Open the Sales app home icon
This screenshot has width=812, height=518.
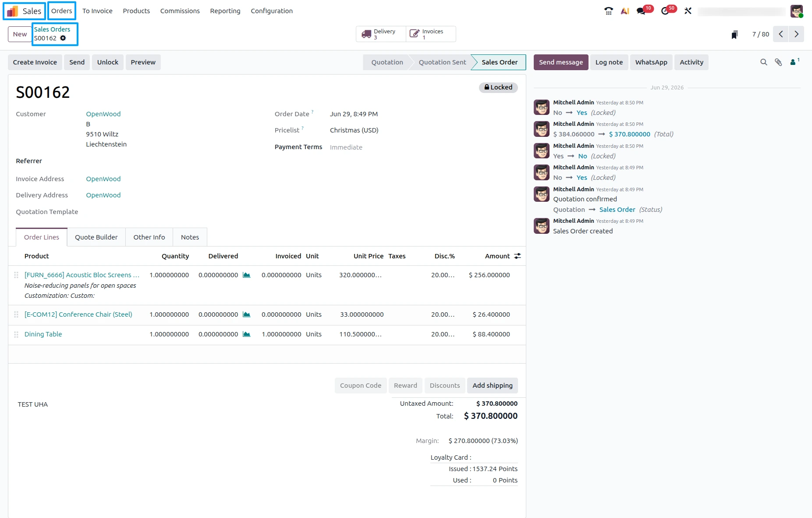coord(12,11)
